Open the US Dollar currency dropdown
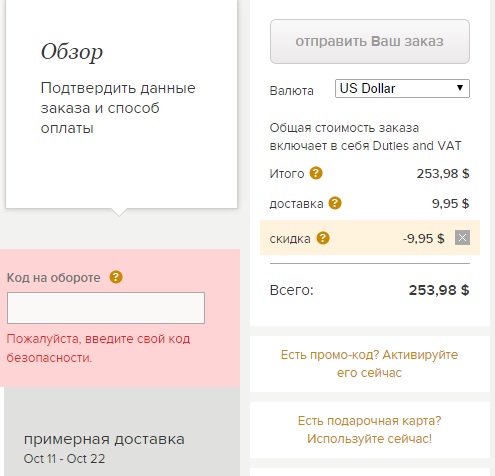 point(402,88)
